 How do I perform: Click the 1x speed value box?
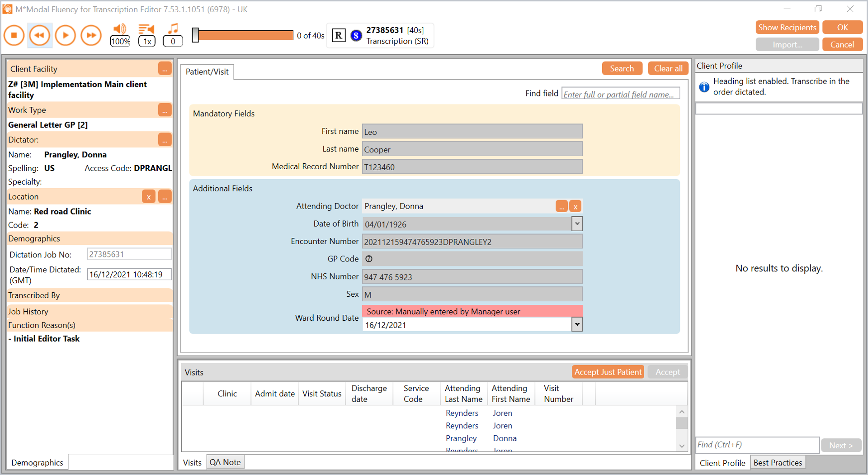[147, 41]
